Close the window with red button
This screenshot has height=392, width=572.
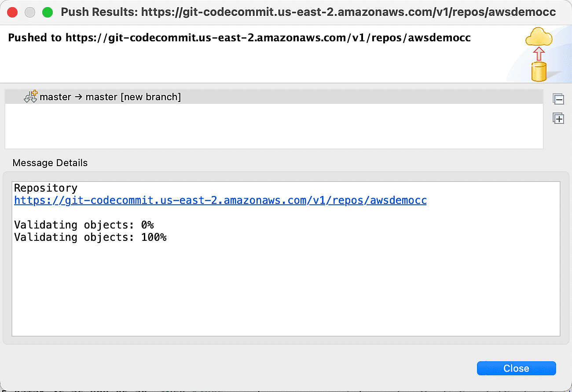click(x=12, y=12)
